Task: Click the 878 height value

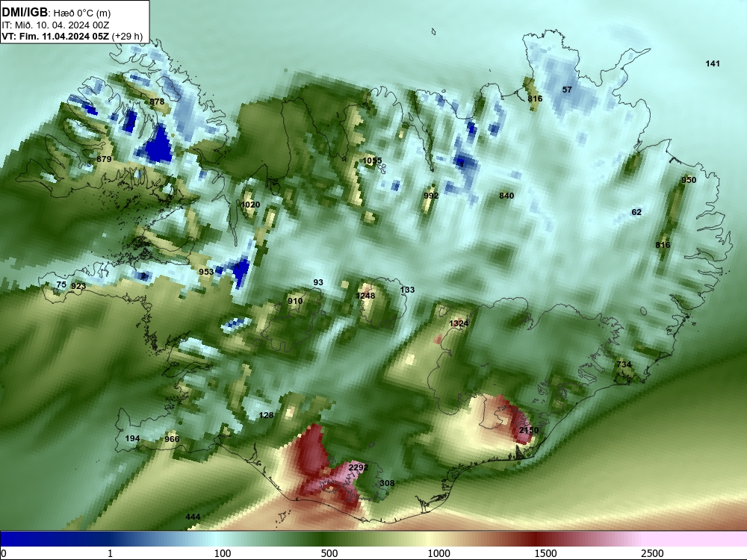Action: tap(157, 102)
